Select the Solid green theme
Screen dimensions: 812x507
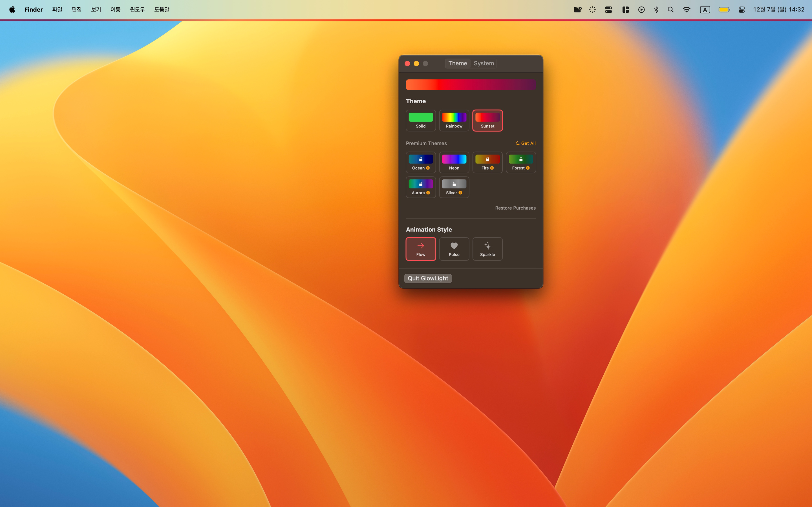[x=420, y=120]
